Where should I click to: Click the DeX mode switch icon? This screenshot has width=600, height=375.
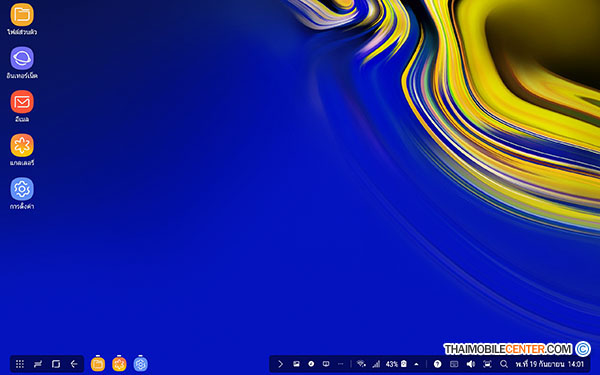point(38,364)
